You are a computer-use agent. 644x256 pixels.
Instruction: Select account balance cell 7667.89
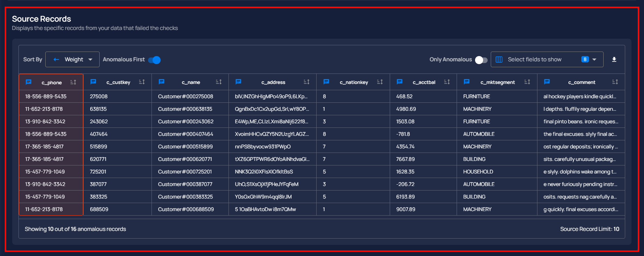pyautogui.click(x=423, y=159)
